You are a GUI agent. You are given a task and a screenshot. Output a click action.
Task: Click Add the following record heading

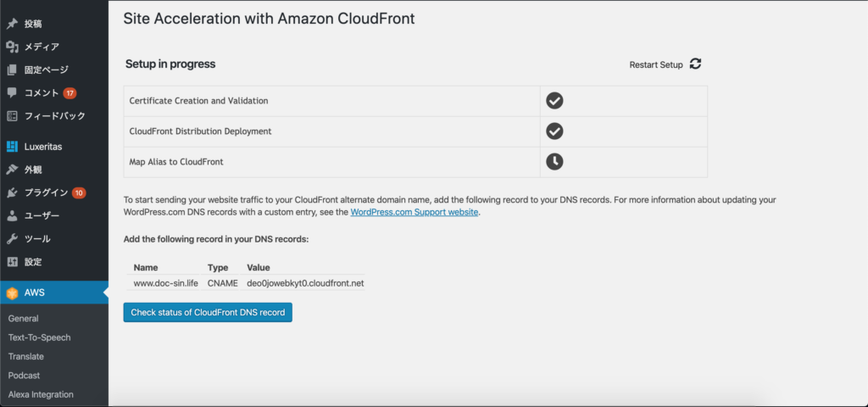(216, 239)
